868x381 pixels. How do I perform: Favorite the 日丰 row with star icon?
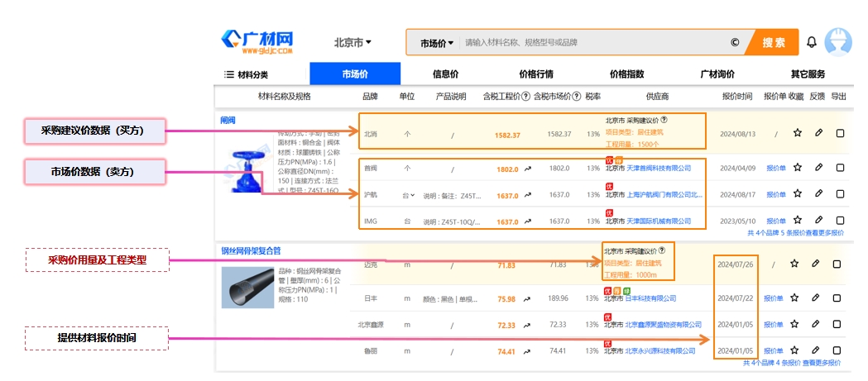point(794,298)
